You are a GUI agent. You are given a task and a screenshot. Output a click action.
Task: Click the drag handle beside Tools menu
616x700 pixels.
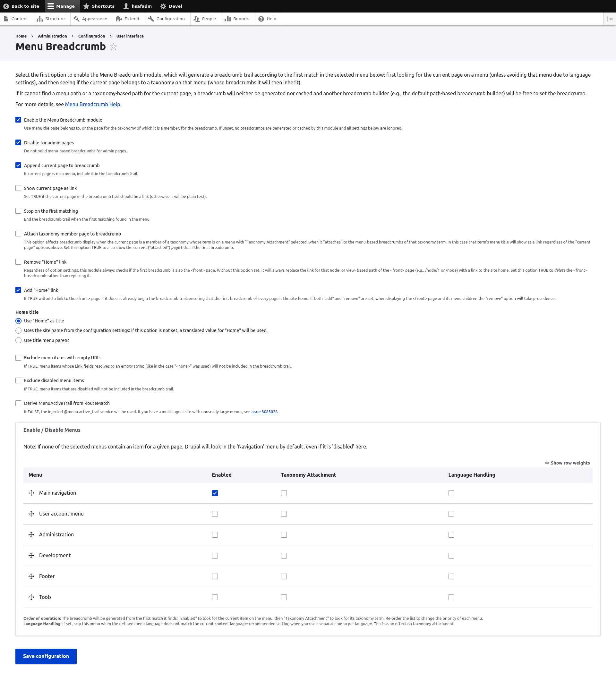pyautogui.click(x=31, y=597)
